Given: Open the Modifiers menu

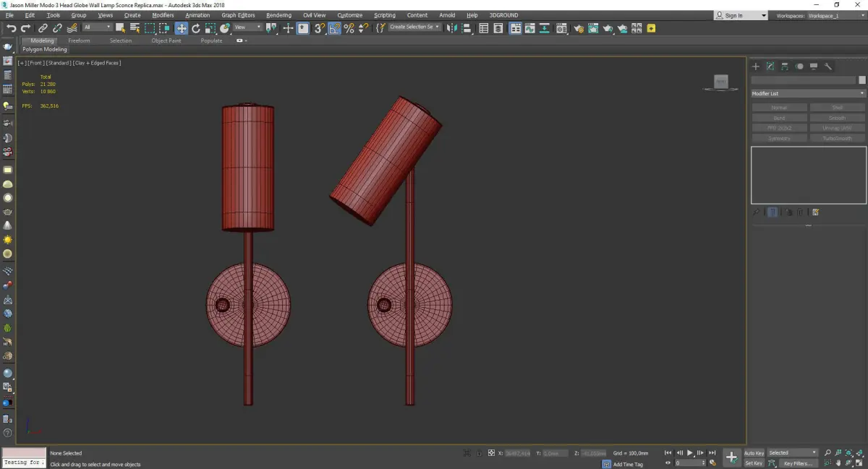Looking at the screenshot, I should coord(163,15).
